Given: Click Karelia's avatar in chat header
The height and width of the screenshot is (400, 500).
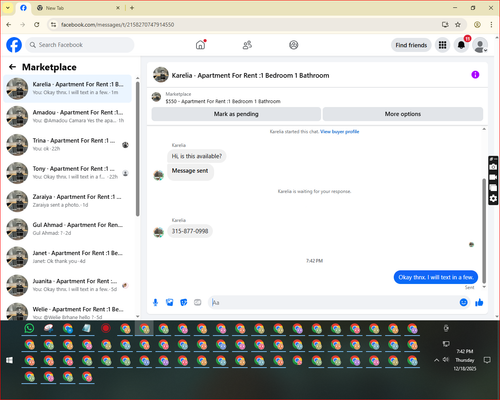Looking at the screenshot, I should (x=161, y=75).
